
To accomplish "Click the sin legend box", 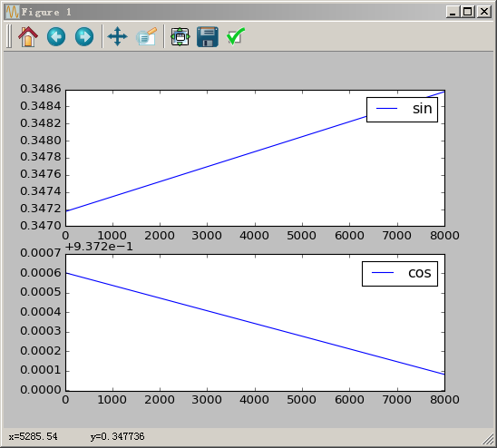I will (x=402, y=110).
